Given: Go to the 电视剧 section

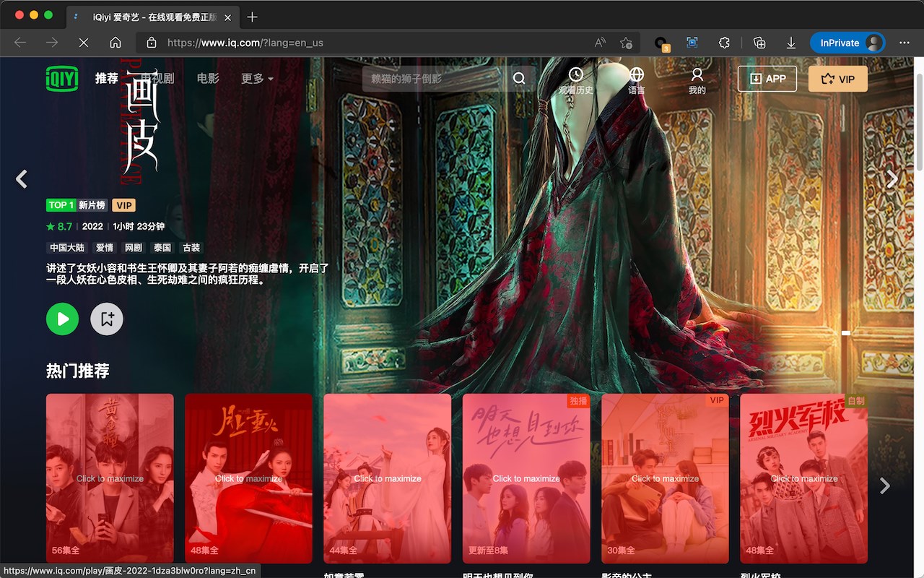Looking at the screenshot, I should pyautogui.click(x=157, y=78).
